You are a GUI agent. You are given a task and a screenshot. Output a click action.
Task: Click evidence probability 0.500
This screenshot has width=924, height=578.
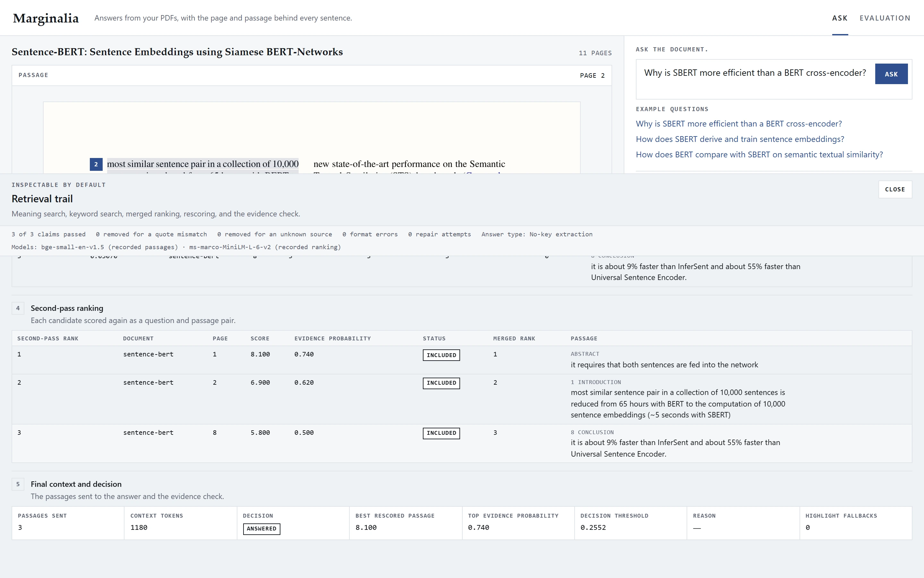coord(304,433)
